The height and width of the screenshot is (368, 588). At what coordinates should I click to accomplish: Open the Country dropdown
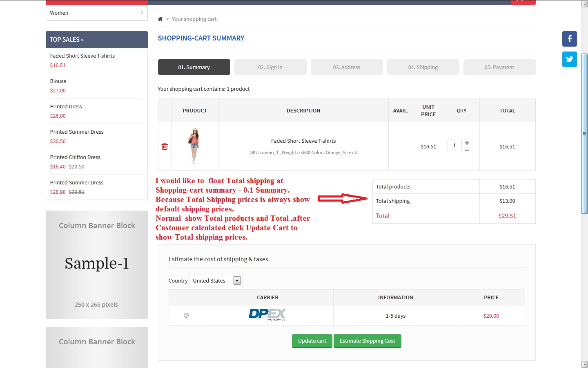click(216, 280)
